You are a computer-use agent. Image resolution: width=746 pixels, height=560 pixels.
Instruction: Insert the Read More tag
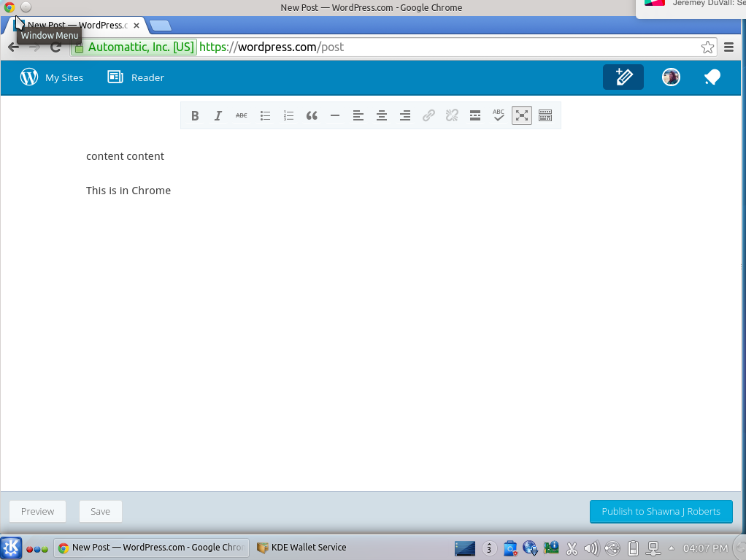(x=475, y=115)
